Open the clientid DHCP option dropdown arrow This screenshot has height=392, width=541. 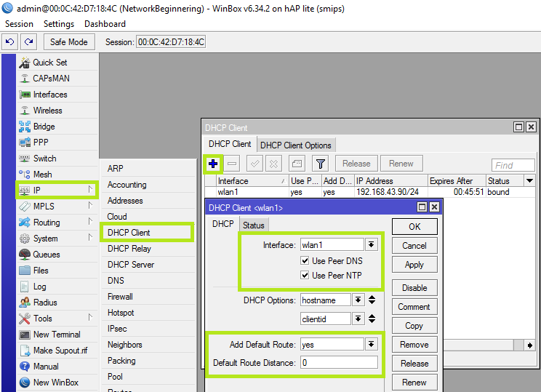click(358, 319)
